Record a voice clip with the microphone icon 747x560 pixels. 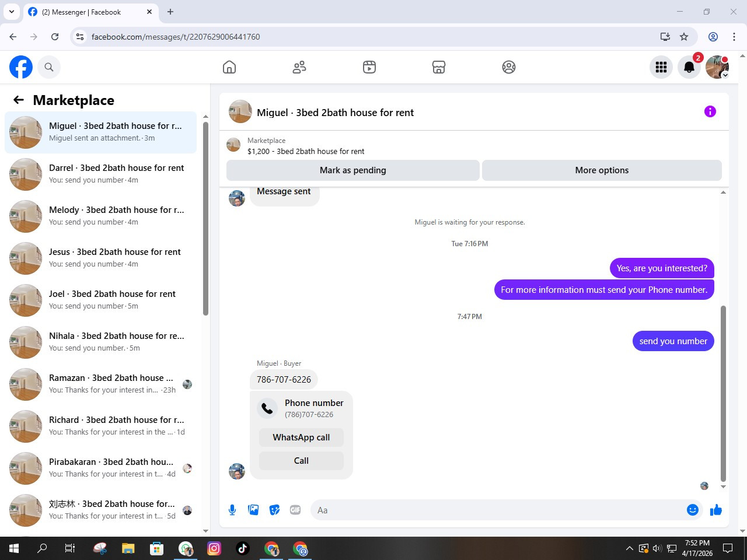[x=232, y=510]
